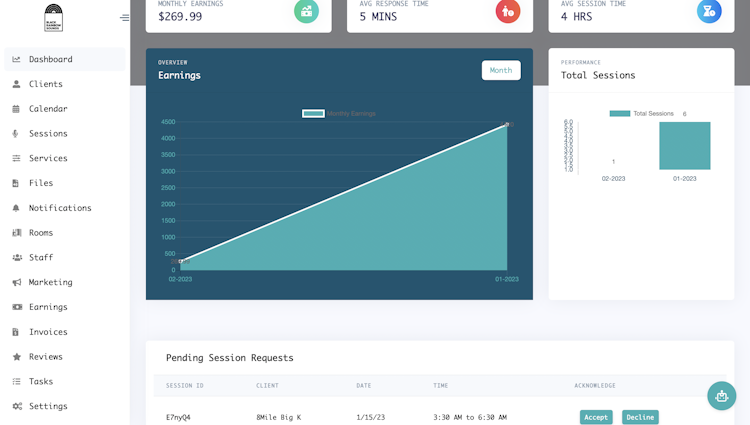Click the Month button on Earnings chart
Image resolution: width=750 pixels, height=425 pixels.
click(x=501, y=70)
